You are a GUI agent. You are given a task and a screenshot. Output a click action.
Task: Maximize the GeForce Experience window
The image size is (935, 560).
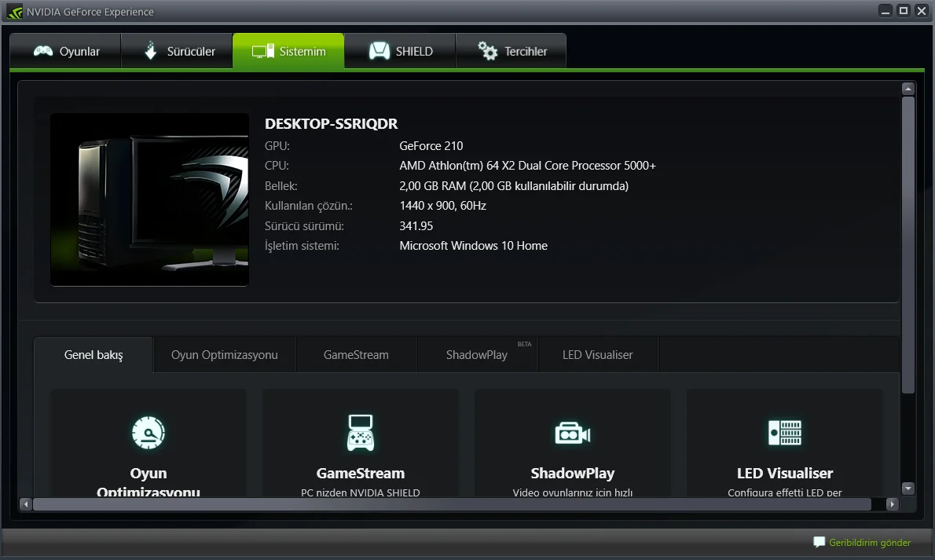[904, 11]
